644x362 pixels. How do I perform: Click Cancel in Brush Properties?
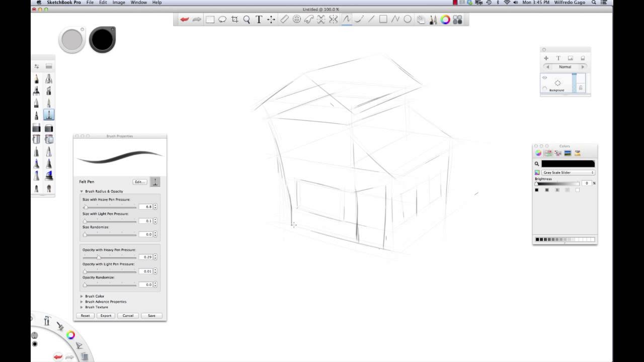128,316
